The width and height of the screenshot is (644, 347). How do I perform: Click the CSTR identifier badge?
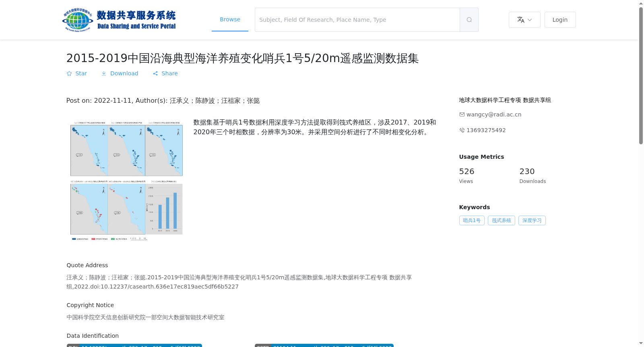point(324,345)
